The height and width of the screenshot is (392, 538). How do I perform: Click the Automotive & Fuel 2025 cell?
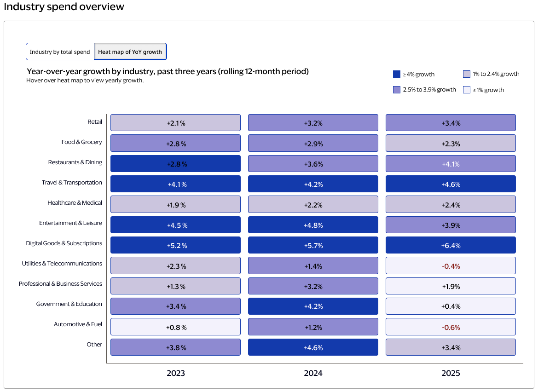(451, 327)
